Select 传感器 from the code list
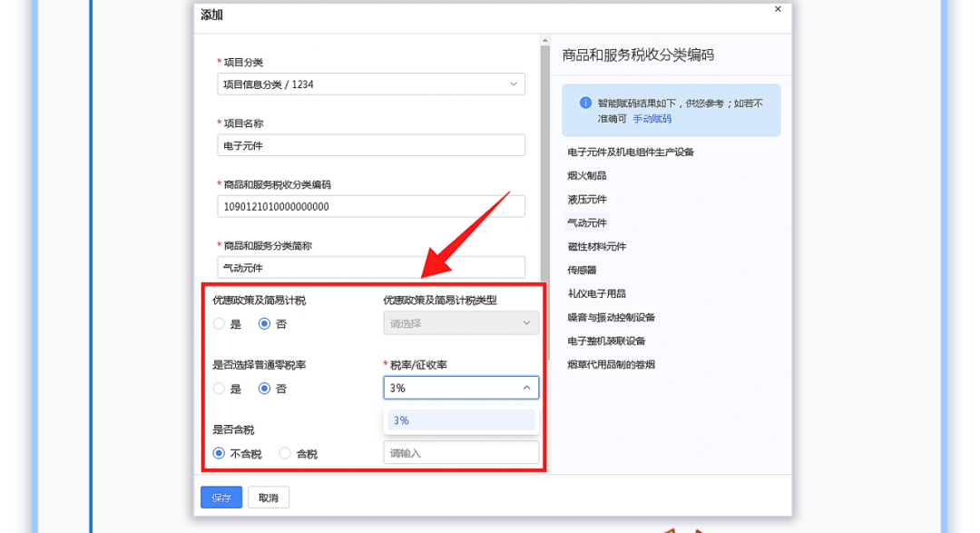 [x=582, y=271]
